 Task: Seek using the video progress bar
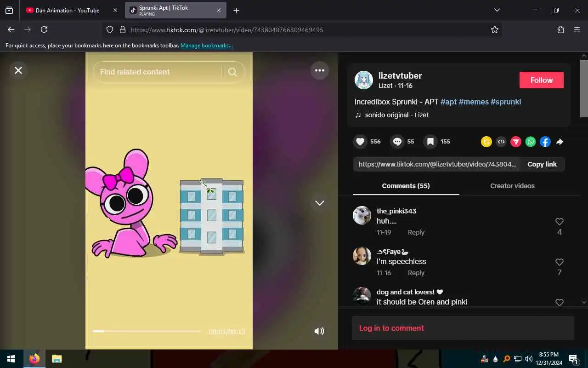(x=147, y=331)
